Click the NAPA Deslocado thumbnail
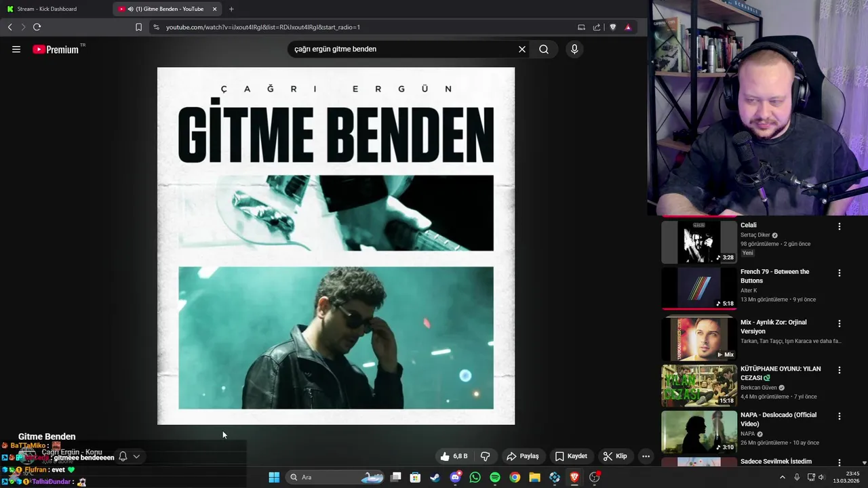This screenshot has height=488, width=868. [x=699, y=431]
